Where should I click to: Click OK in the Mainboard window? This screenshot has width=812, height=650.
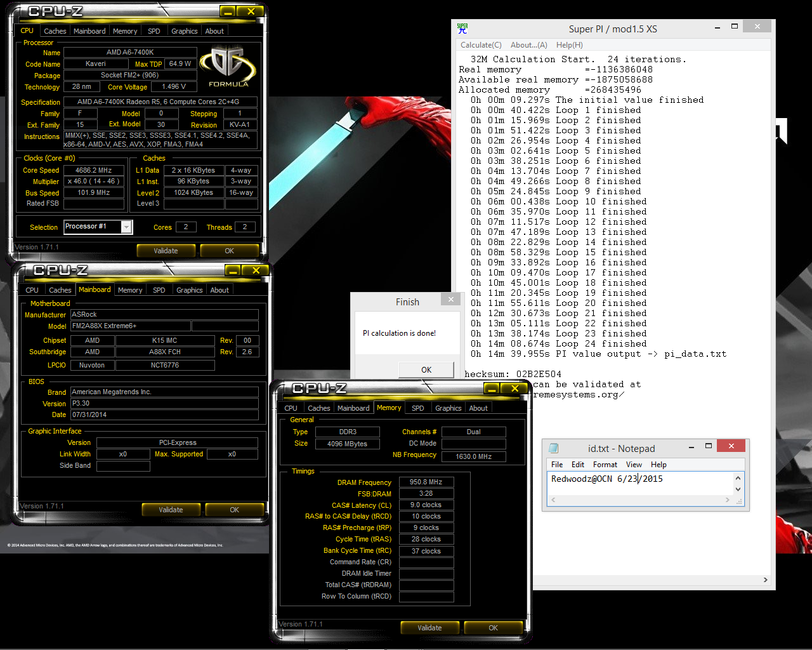235,510
